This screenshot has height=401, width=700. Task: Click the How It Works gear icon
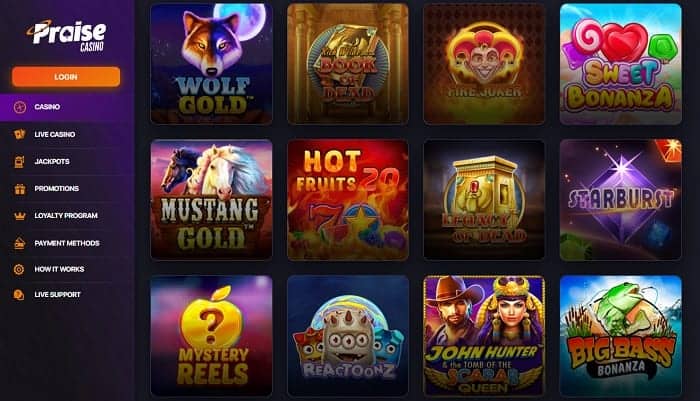[x=19, y=269]
